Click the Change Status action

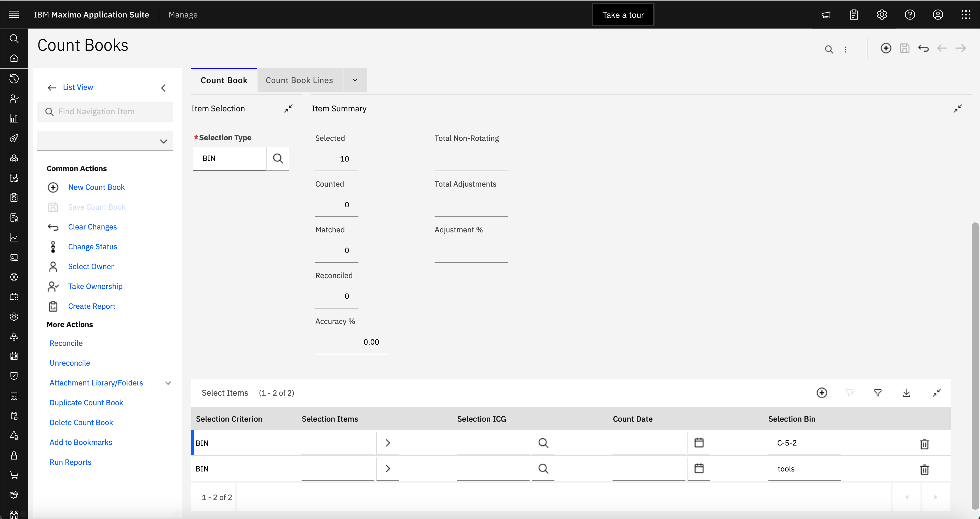(92, 247)
